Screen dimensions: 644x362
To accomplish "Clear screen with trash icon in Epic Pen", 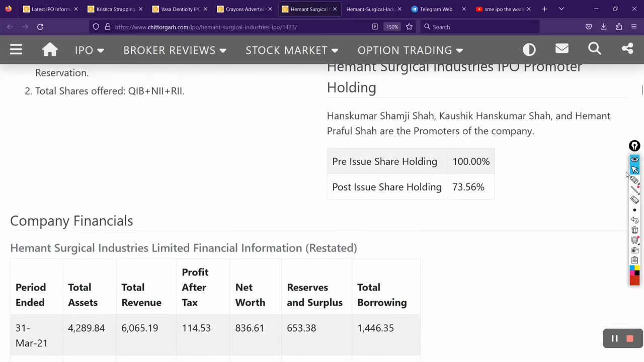I will (634, 230).
